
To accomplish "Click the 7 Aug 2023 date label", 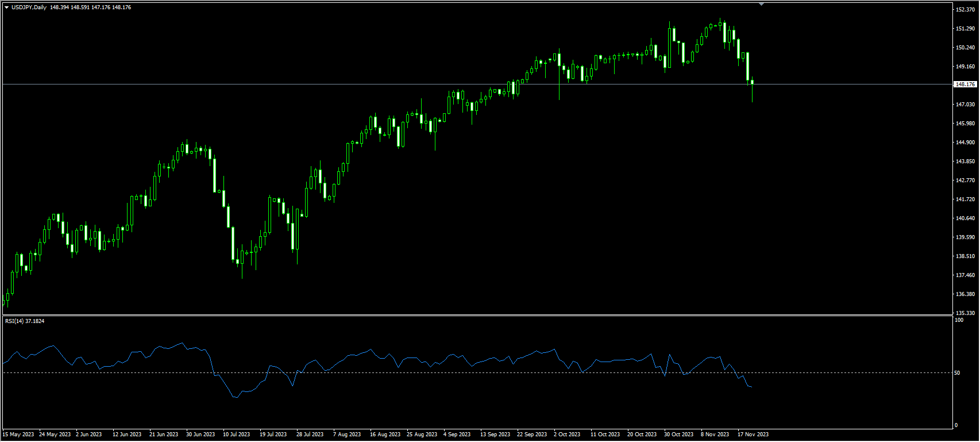I will click(x=347, y=435).
